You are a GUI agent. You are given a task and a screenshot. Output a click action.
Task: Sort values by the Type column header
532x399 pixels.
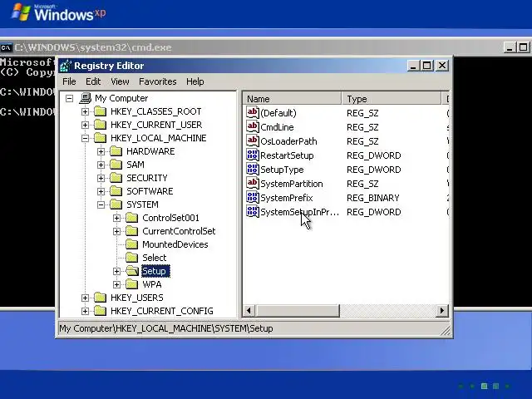(x=392, y=99)
